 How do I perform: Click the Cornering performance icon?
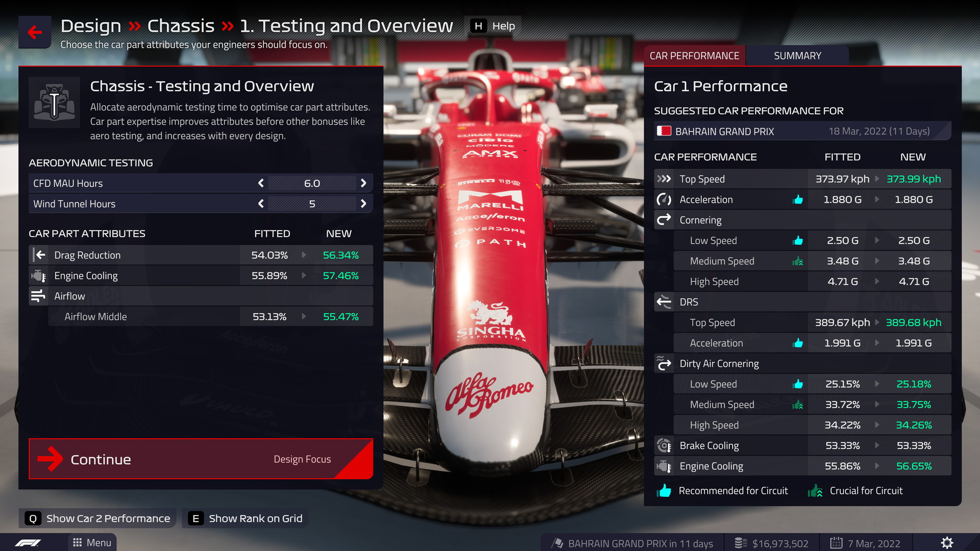click(x=664, y=219)
